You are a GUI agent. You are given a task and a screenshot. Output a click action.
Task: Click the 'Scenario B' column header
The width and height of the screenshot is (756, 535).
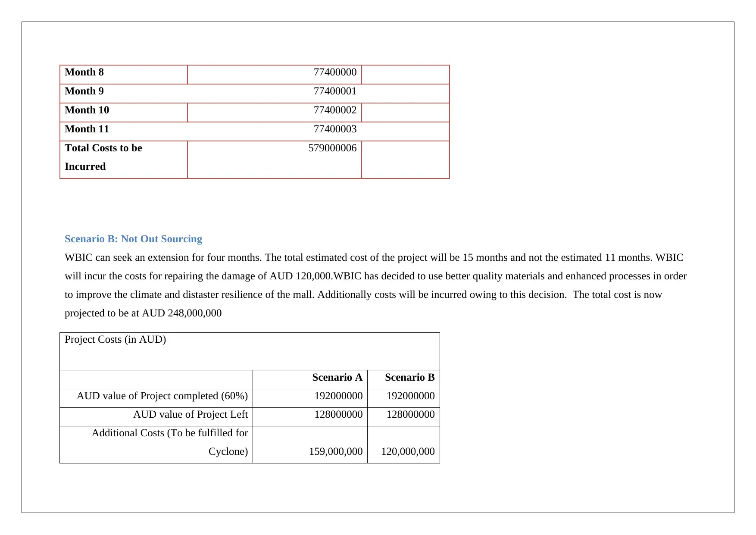tap(410, 378)
